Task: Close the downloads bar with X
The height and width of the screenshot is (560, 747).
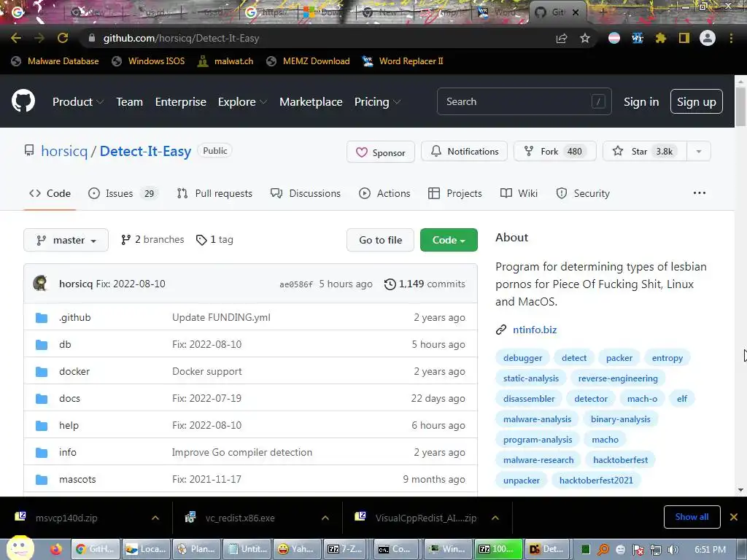Action: pos(734,517)
